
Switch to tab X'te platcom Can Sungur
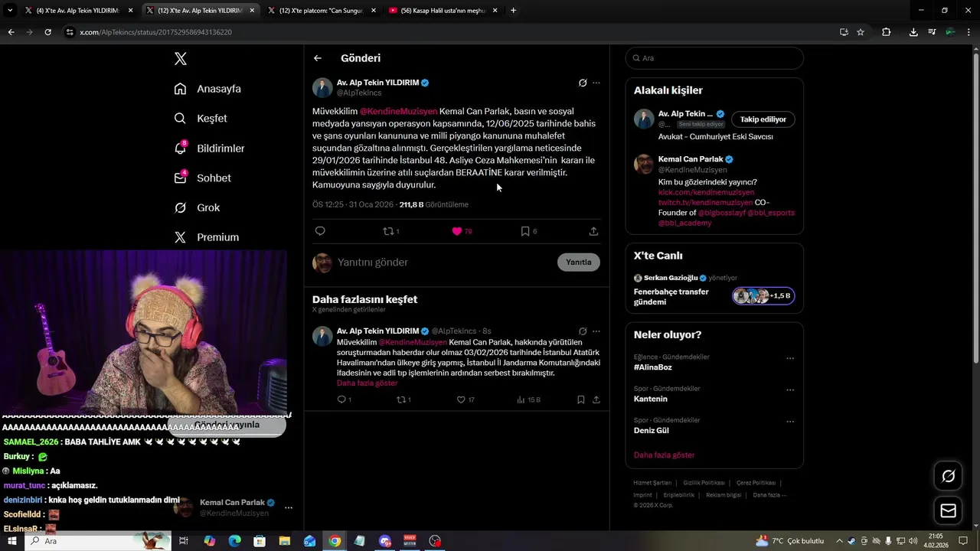click(322, 11)
